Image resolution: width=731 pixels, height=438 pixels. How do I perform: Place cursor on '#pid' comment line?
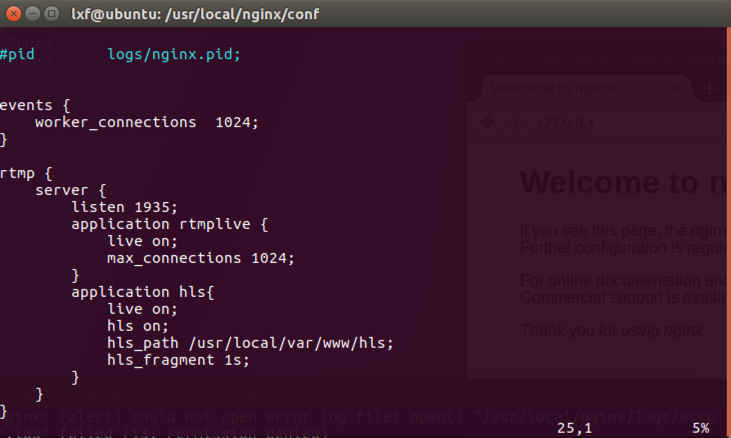(17, 55)
